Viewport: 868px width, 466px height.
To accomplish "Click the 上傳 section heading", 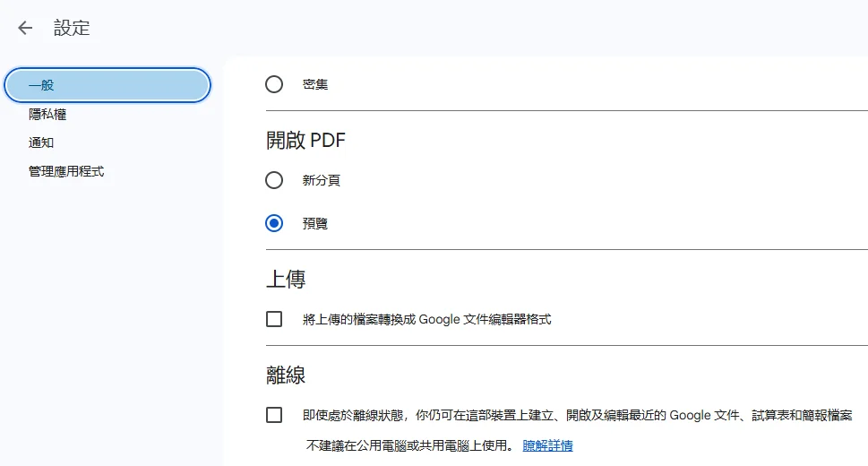I will pos(286,279).
